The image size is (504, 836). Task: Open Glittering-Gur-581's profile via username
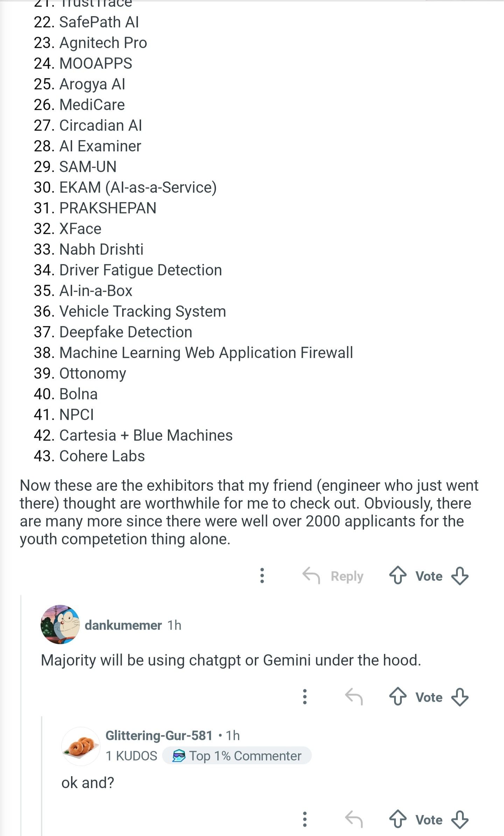point(159,735)
